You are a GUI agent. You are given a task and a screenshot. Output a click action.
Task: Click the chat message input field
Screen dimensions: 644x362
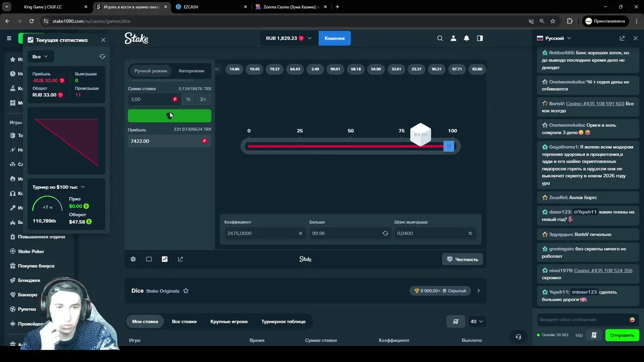point(583,320)
